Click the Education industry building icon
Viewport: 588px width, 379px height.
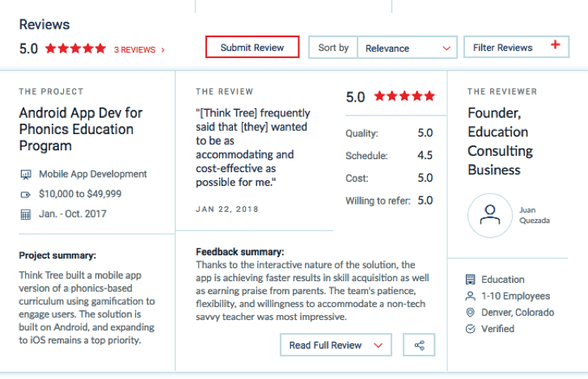coord(471,280)
